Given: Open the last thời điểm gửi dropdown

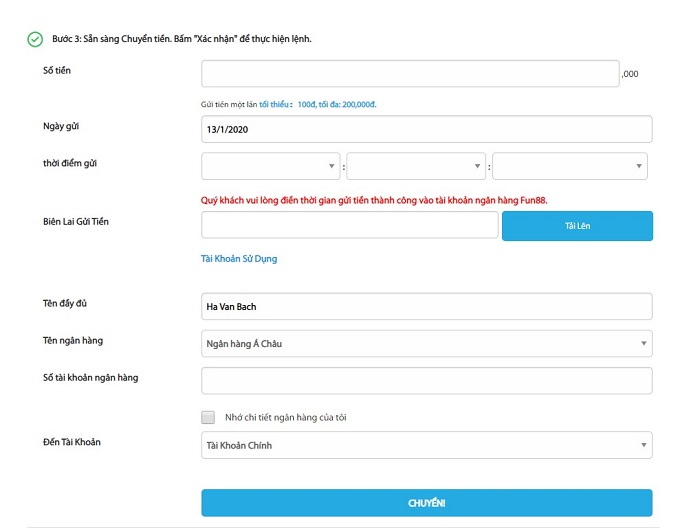Looking at the screenshot, I should (570, 166).
